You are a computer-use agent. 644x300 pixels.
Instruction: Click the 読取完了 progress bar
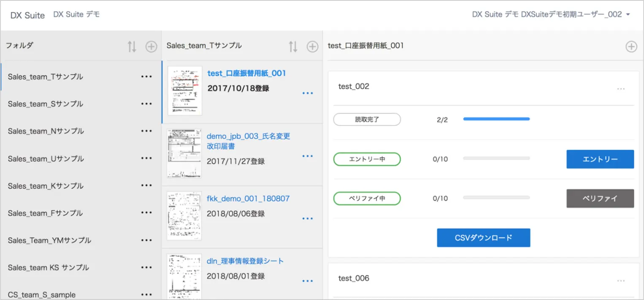(496, 119)
